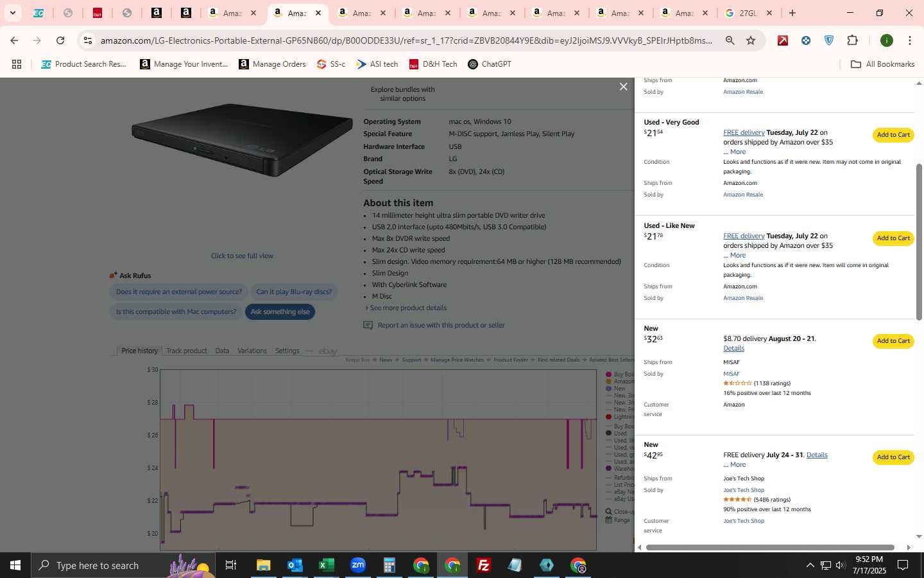
Task: Open ChatGPT bookmark
Action: (x=490, y=64)
